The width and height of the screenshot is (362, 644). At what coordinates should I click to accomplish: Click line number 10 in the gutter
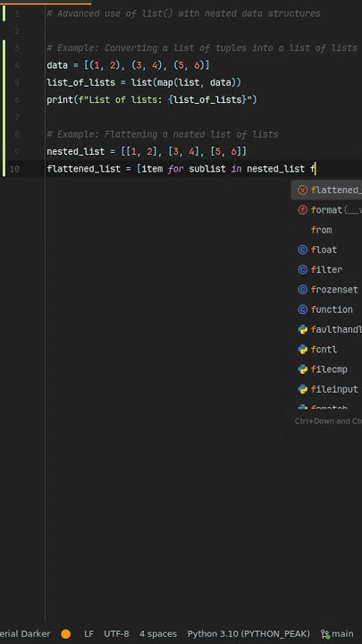point(14,169)
